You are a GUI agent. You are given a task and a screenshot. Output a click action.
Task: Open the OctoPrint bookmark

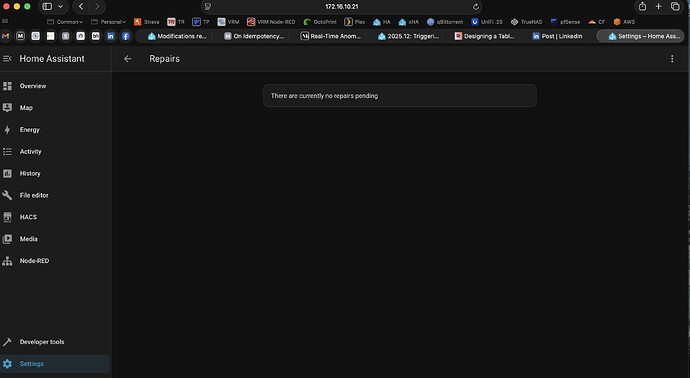coord(320,22)
